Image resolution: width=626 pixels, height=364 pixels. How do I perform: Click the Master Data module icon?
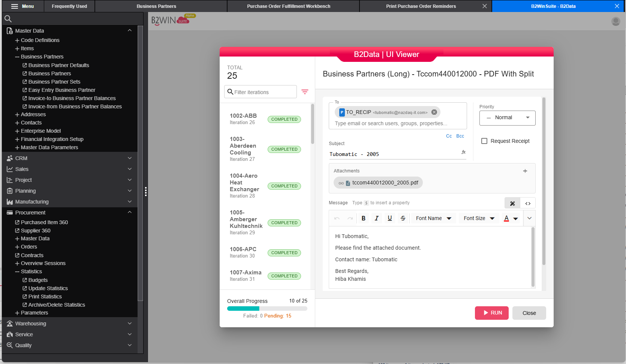tap(10, 31)
